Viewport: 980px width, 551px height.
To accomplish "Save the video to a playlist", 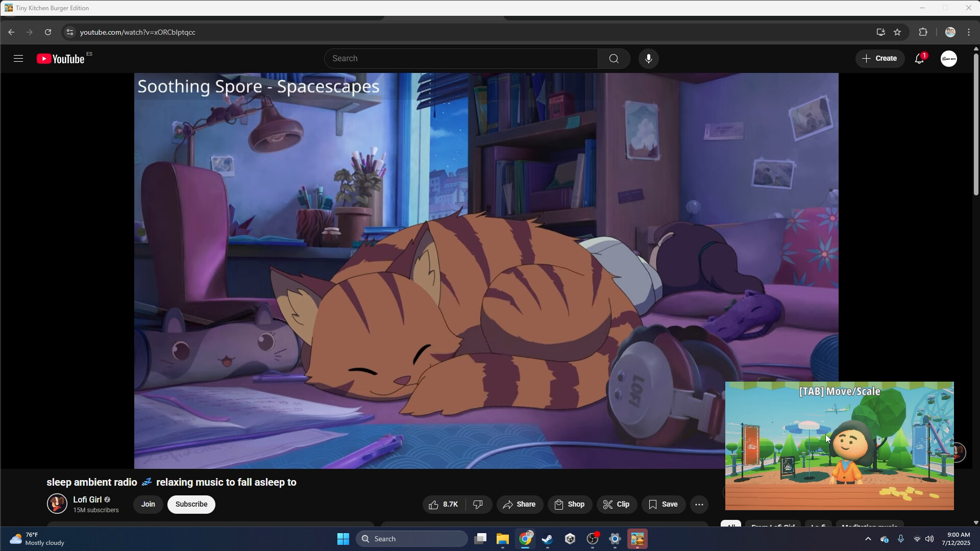I will tap(663, 504).
